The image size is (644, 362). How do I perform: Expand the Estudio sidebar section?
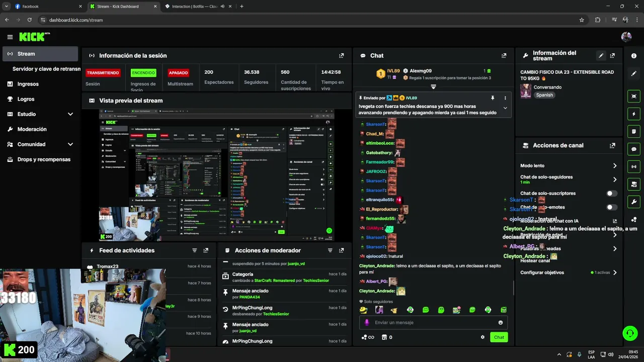click(x=70, y=114)
